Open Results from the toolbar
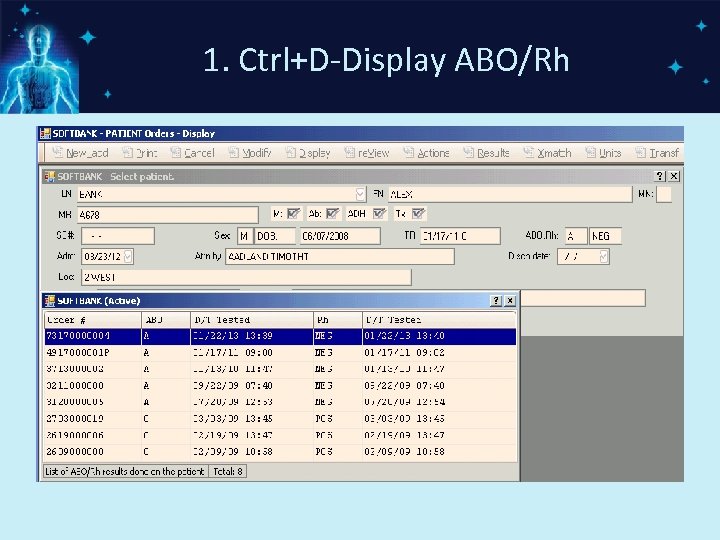This screenshot has width=720, height=540. coord(486,153)
